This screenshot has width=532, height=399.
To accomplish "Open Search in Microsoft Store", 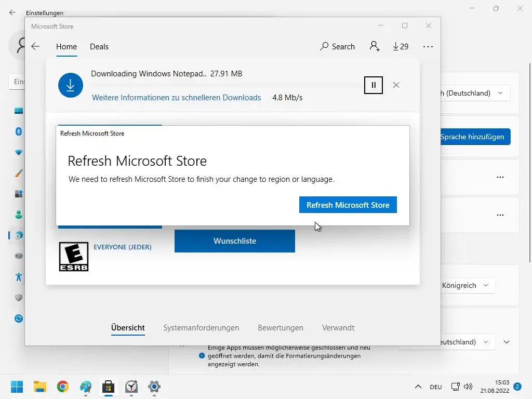I will coord(337,46).
